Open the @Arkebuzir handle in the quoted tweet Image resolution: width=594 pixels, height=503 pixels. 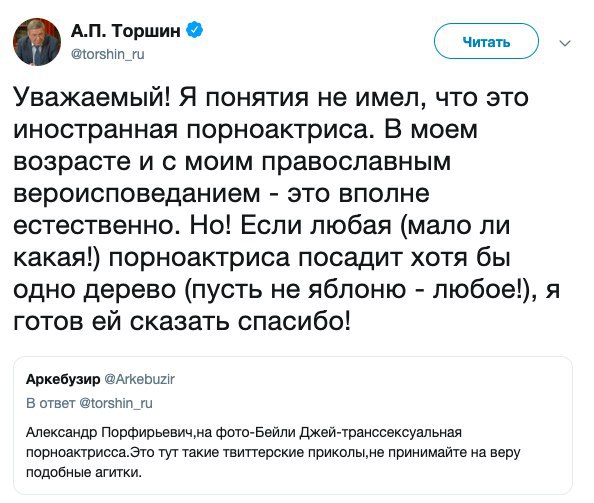(x=139, y=379)
